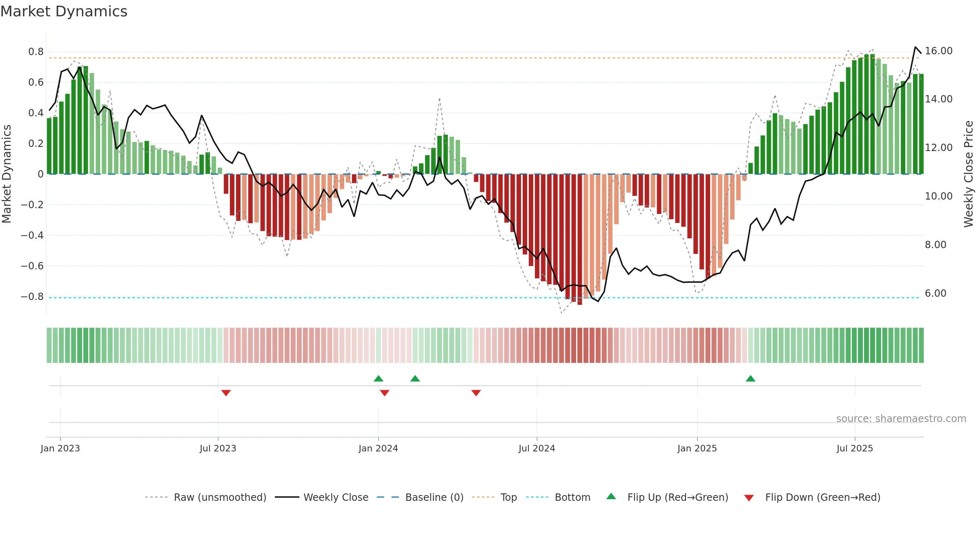Click the Jul 2025 x-axis label
980x551 pixels.
coord(855,448)
